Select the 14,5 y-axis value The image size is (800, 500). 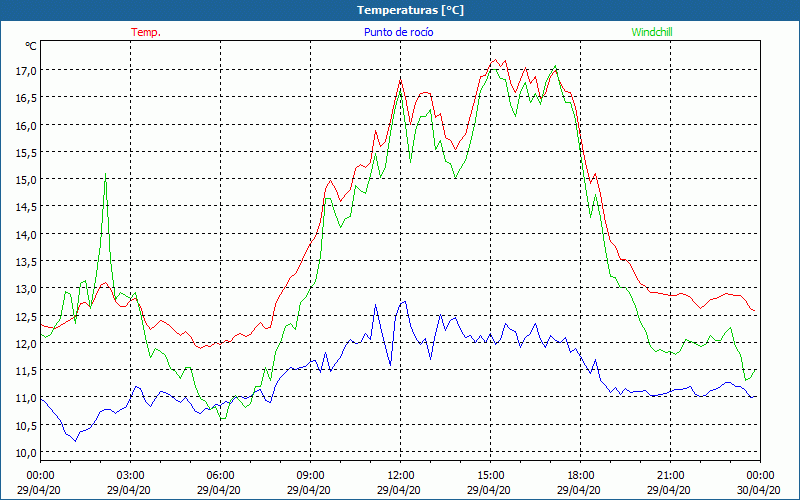click(26, 207)
